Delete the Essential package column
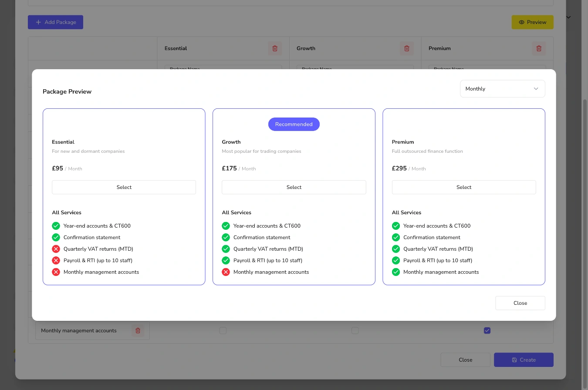Screen dimensions: 588x390 [275, 48]
